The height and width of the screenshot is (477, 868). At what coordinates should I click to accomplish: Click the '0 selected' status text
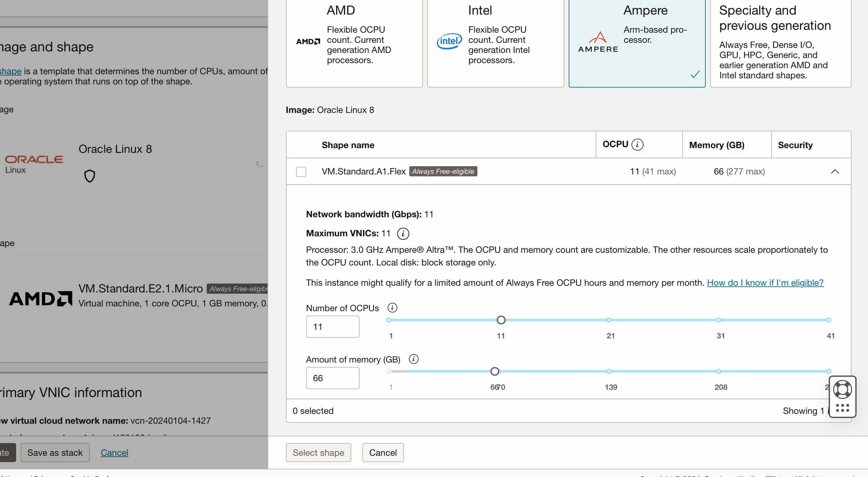pyautogui.click(x=313, y=411)
